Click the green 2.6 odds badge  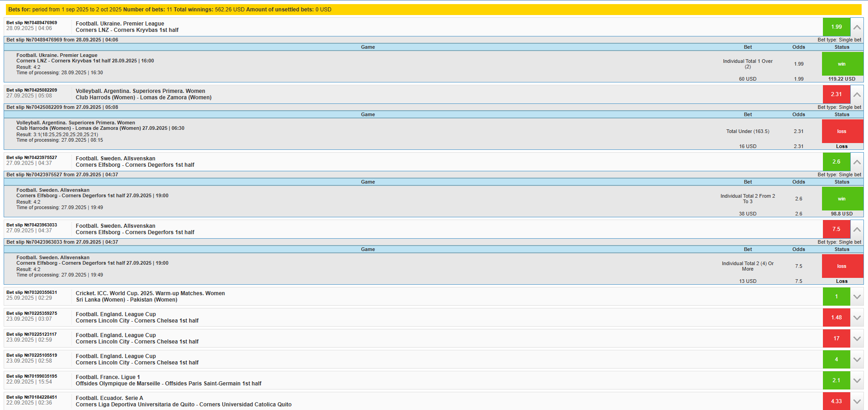(x=836, y=162)
